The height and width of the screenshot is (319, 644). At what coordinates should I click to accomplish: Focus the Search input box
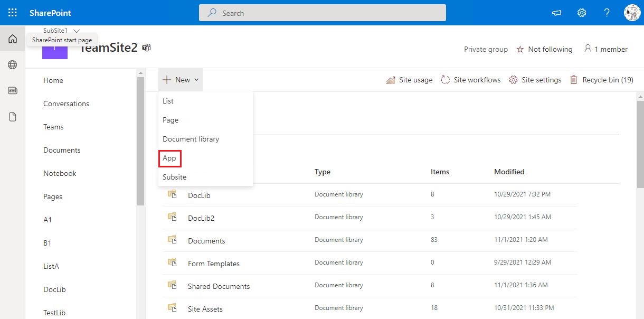pos(323,13)
